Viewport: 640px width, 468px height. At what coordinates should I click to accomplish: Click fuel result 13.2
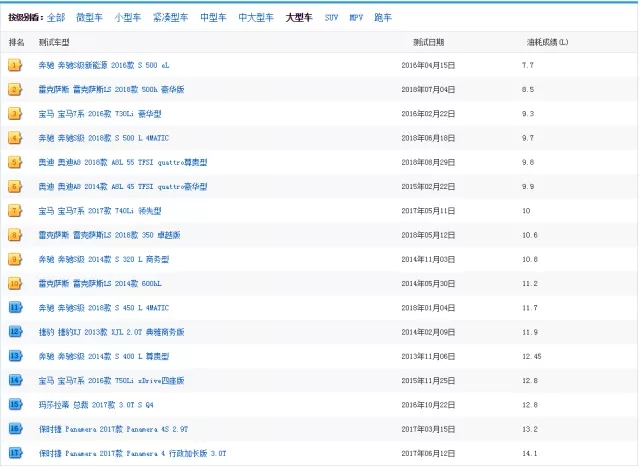[530, 429]
